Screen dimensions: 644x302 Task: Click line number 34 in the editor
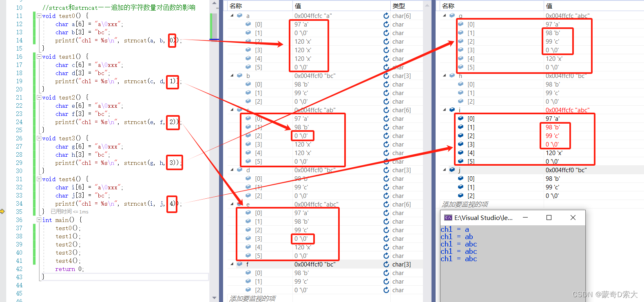pyautogui.click(x=19, y=204)
